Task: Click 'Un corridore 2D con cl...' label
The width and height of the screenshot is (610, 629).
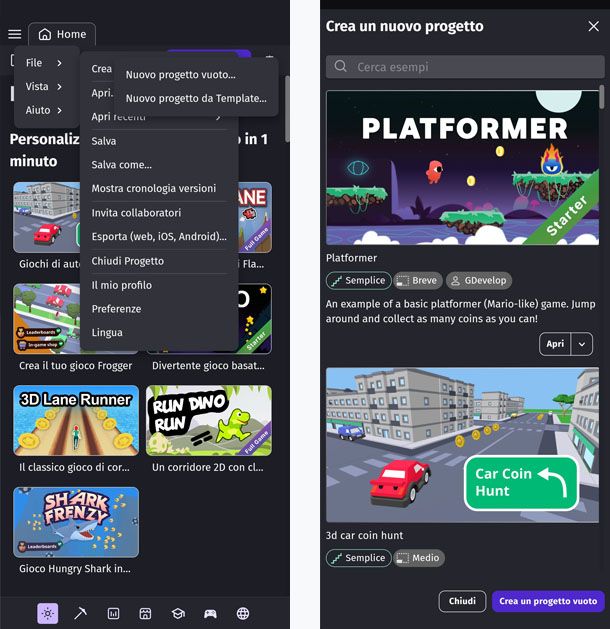Action: pyautogui.click(x=208, y=467)
